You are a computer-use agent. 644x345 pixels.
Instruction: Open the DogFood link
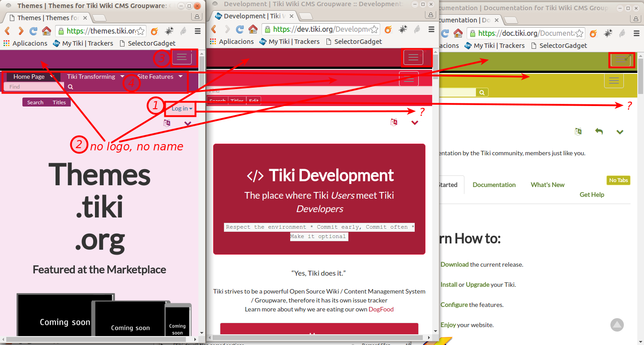point(381,309)
